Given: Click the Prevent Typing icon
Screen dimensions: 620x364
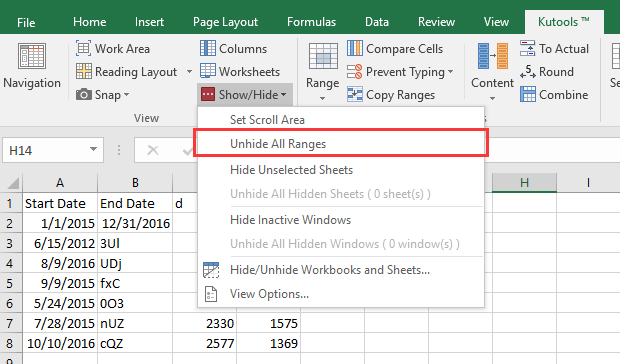Looking at the screenshot, I should pyautogui.click(x=355, y=72).
